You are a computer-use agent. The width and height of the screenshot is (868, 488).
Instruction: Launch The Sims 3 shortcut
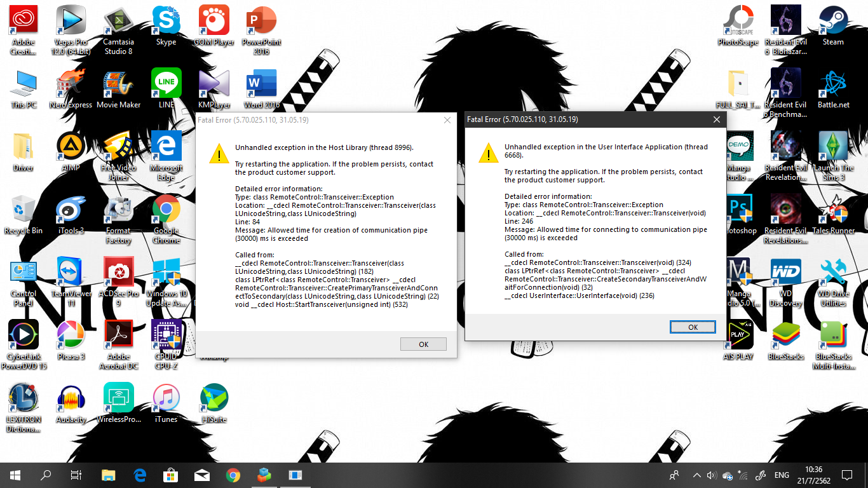coord(833,155)
